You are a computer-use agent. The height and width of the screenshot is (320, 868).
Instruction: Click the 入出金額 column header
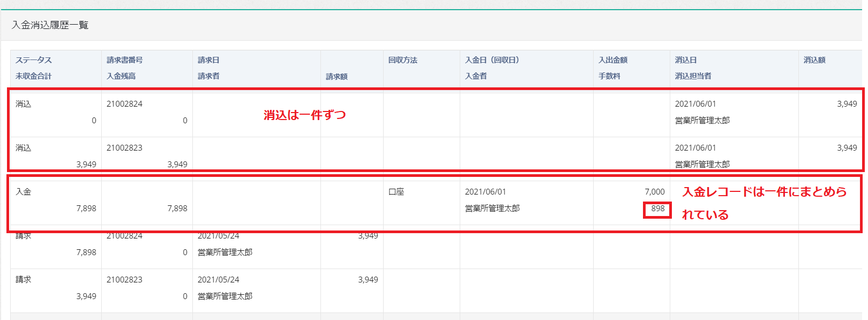tap(612, 60)
